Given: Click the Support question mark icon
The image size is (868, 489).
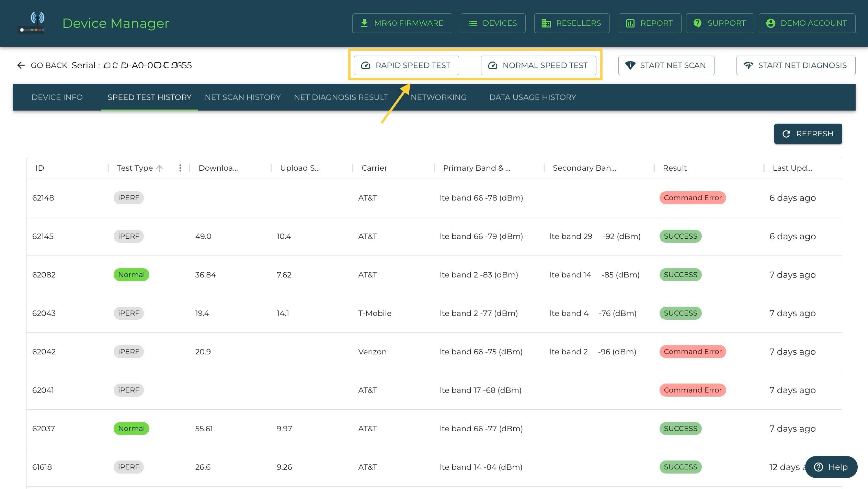Looking at the screenshot, I should 697,23.
